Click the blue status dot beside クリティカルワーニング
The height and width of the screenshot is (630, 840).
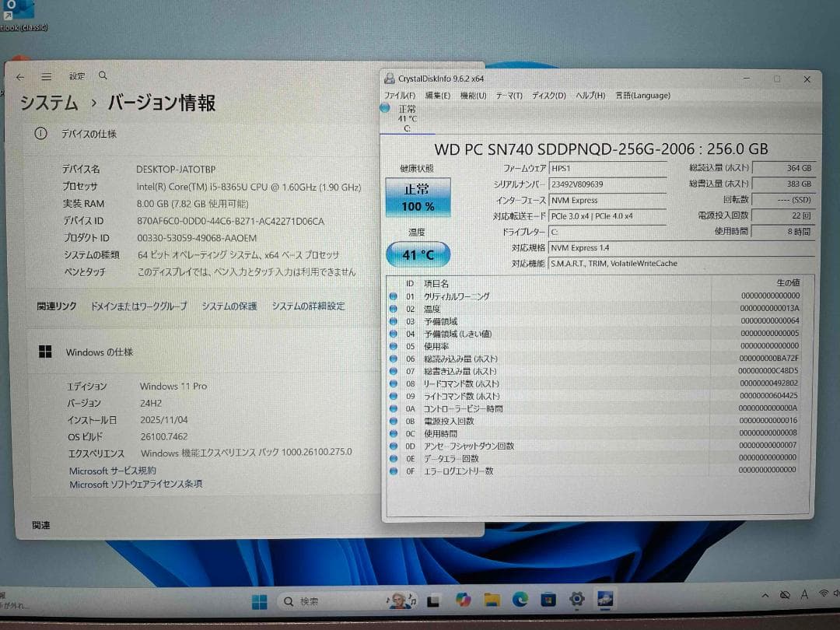pos(394,296)
